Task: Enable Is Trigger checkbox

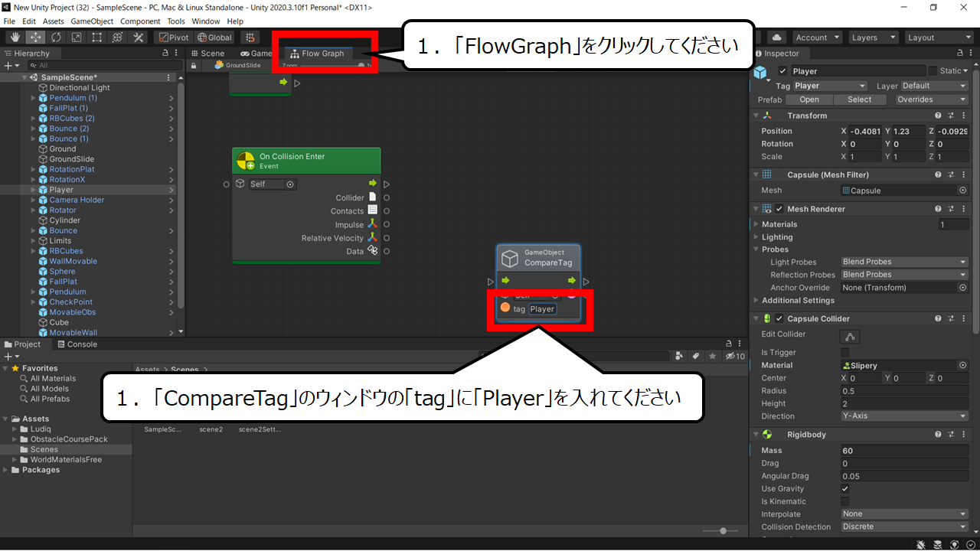Action: click(x=845, y=353)
